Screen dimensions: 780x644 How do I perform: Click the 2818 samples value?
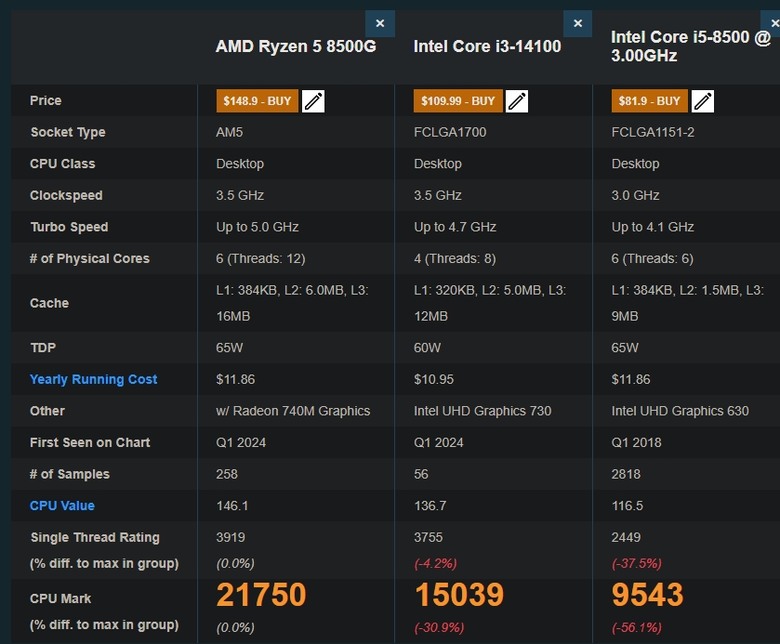coord(626,474)
